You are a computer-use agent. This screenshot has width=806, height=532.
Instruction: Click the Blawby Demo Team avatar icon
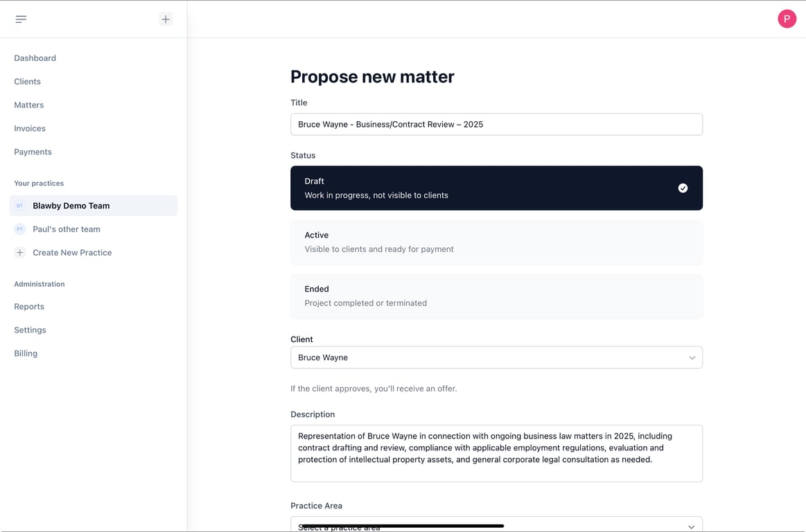[x=20, y=206]
